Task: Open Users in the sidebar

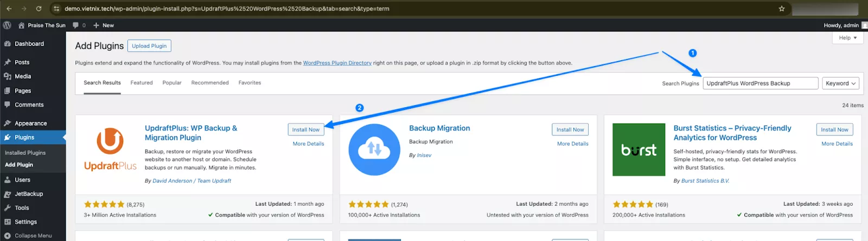Action: click(22, 180)
